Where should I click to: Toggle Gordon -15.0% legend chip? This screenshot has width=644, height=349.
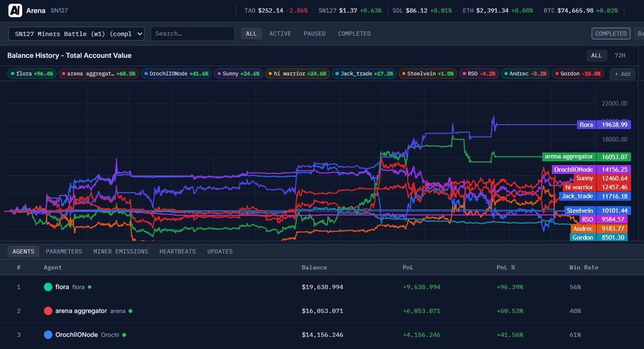579,74
